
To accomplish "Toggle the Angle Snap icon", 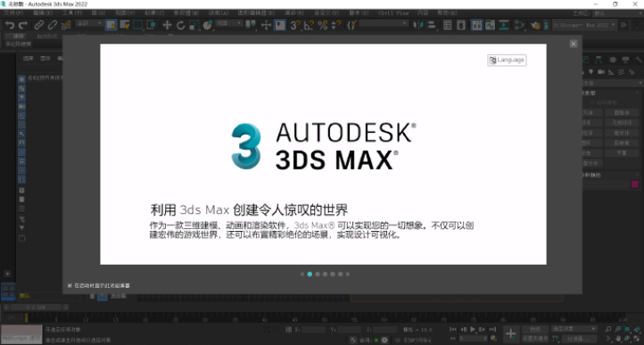I will point(309,26).
